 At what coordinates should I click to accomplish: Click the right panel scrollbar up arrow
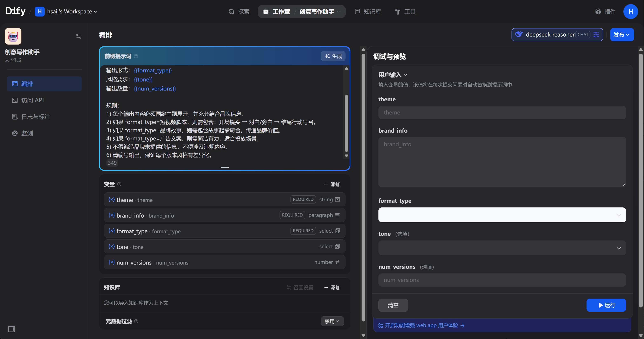pyautogui.click(x=641, y=49)
